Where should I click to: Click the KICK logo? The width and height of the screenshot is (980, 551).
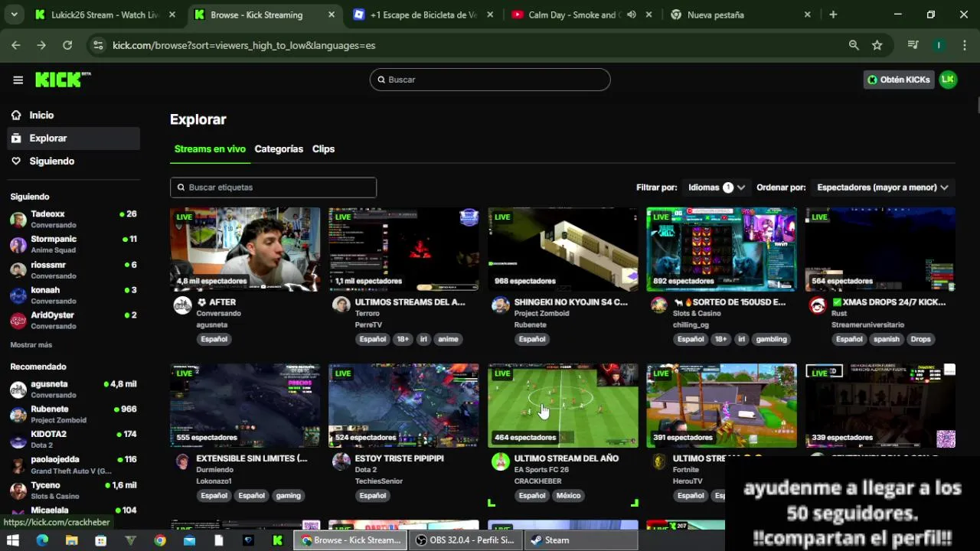coord(63,80)
